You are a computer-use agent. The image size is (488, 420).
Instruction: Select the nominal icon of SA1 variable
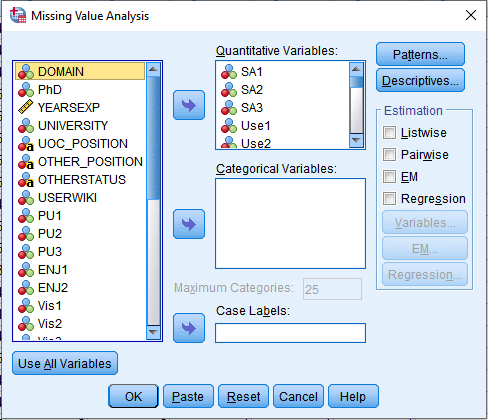pyautogui.click(x=229, y=72)
